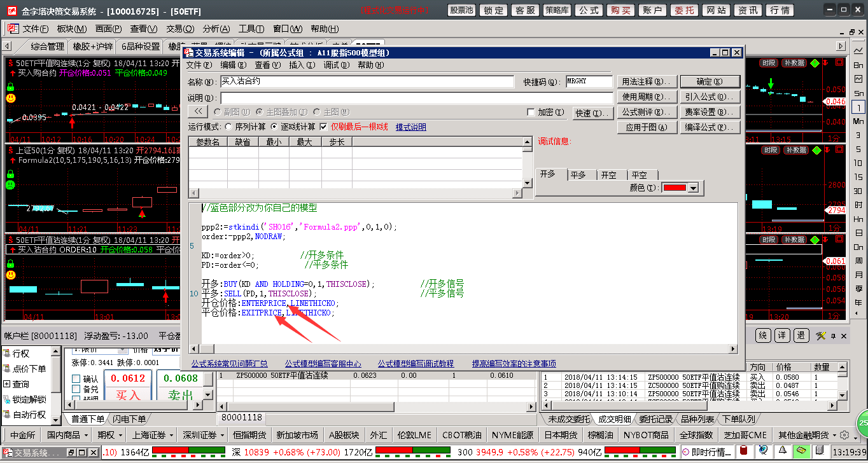Open the 颜色 color dropdown
Image resolution: width=868 pixels, height=463 pixels.
(693, 188)
